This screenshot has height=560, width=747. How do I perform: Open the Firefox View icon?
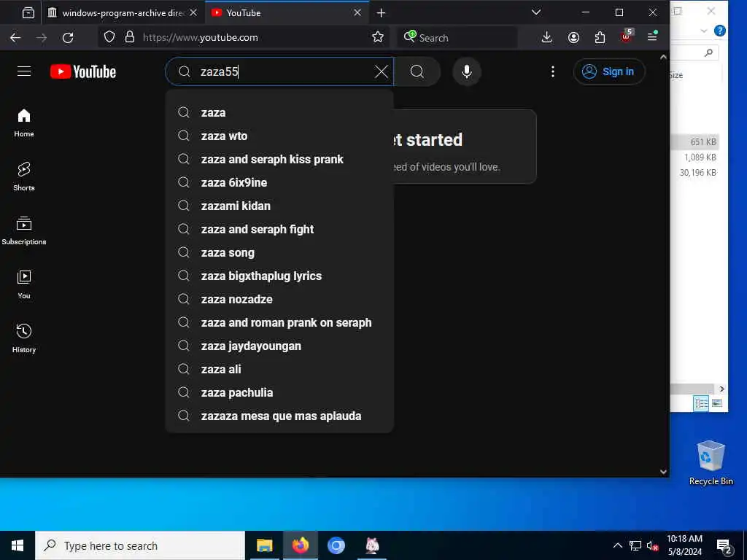pos(28,13)
